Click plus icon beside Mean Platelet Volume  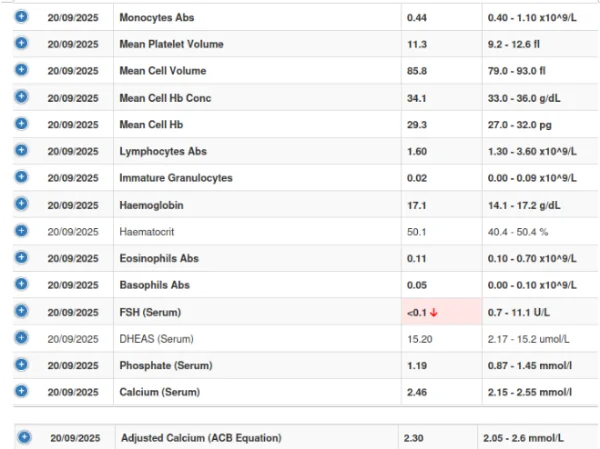(22, 44)
